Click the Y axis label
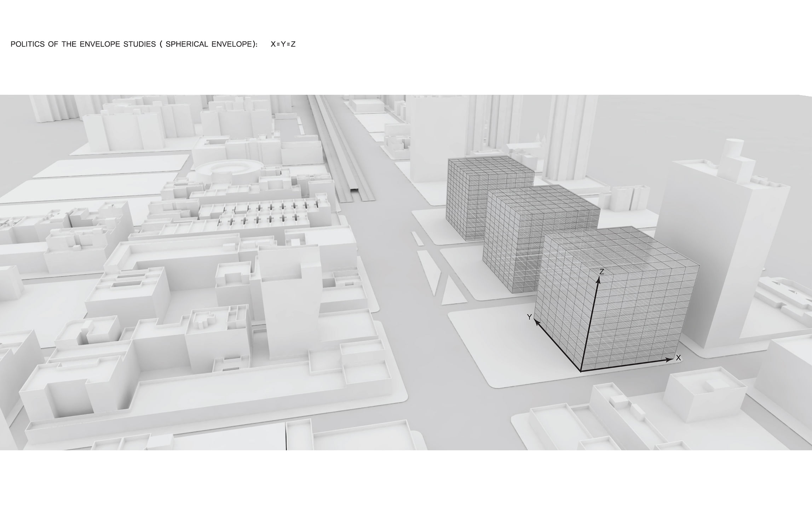Viewport: 812px width, 525px height. (529, 317)
